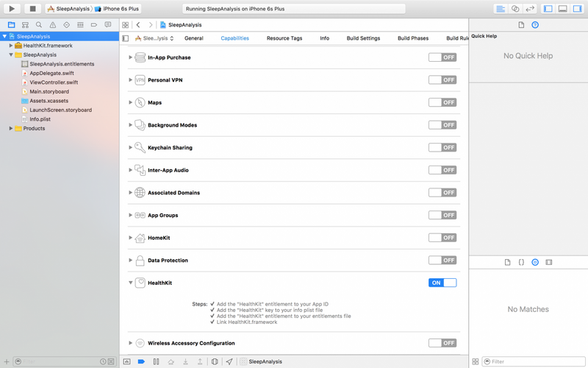
Task: Open the Report navigator speech-bubble icon
Action: click(107, 25)
